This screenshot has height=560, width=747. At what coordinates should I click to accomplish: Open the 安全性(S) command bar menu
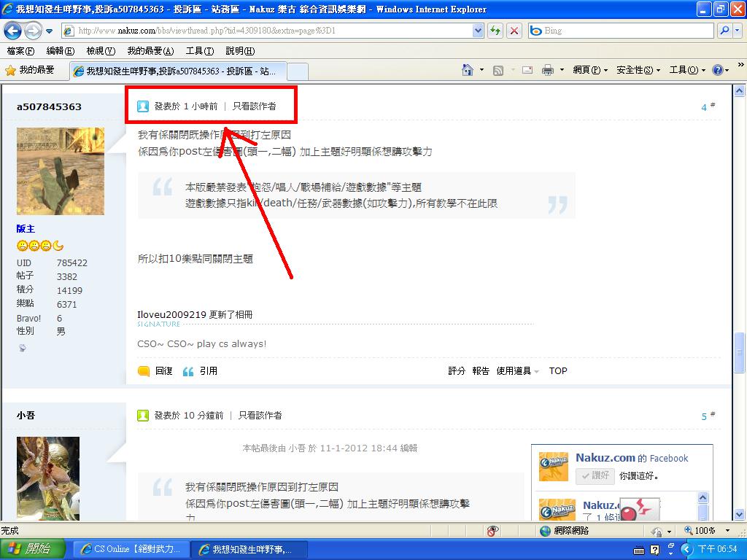[x=638, y=71]
